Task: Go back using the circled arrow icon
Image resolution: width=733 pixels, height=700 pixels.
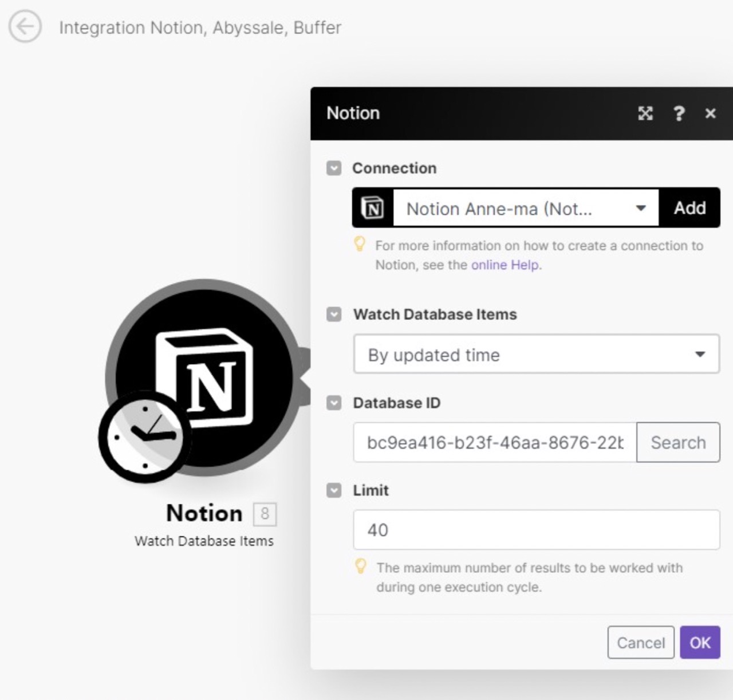Action: click(x=25, y=27)
